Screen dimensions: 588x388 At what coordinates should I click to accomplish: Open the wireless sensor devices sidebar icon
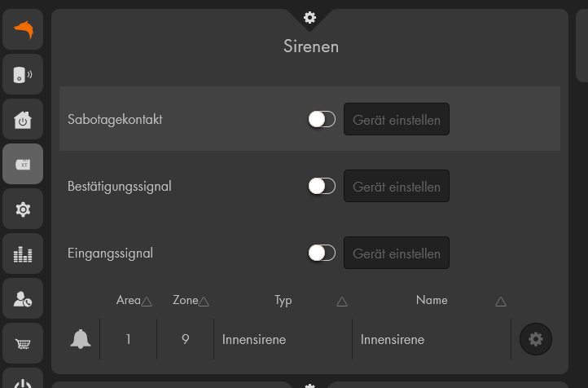(23, 75)
